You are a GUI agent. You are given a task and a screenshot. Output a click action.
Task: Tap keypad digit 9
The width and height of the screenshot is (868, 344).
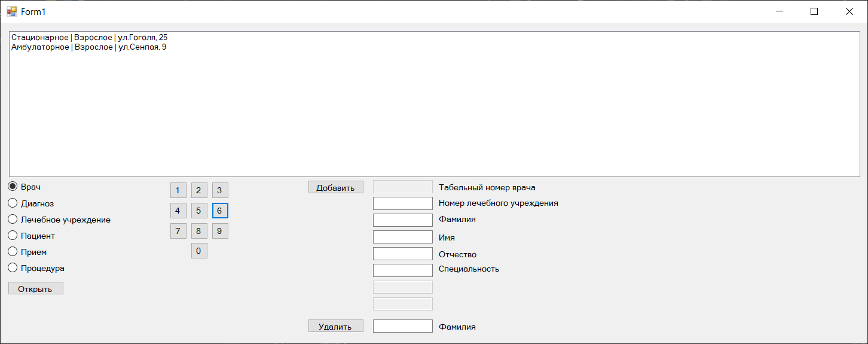[x=220, y=230]
